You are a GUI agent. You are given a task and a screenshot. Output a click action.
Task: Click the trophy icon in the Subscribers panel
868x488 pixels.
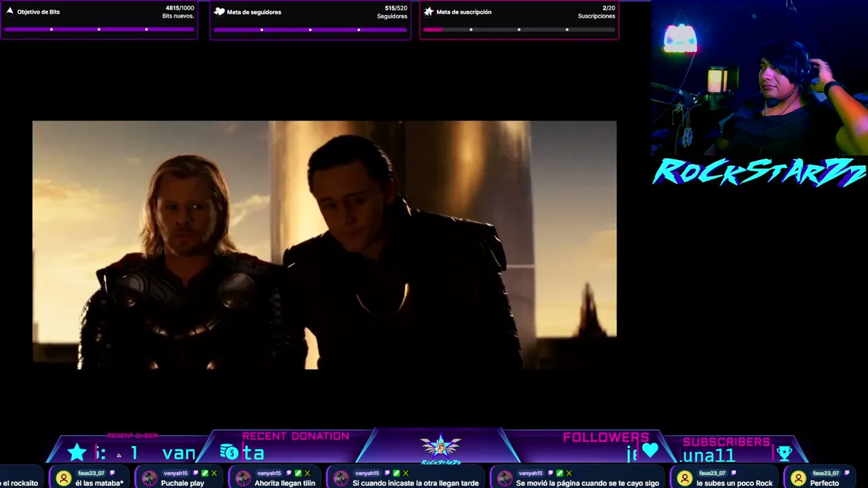pos(784,453)
